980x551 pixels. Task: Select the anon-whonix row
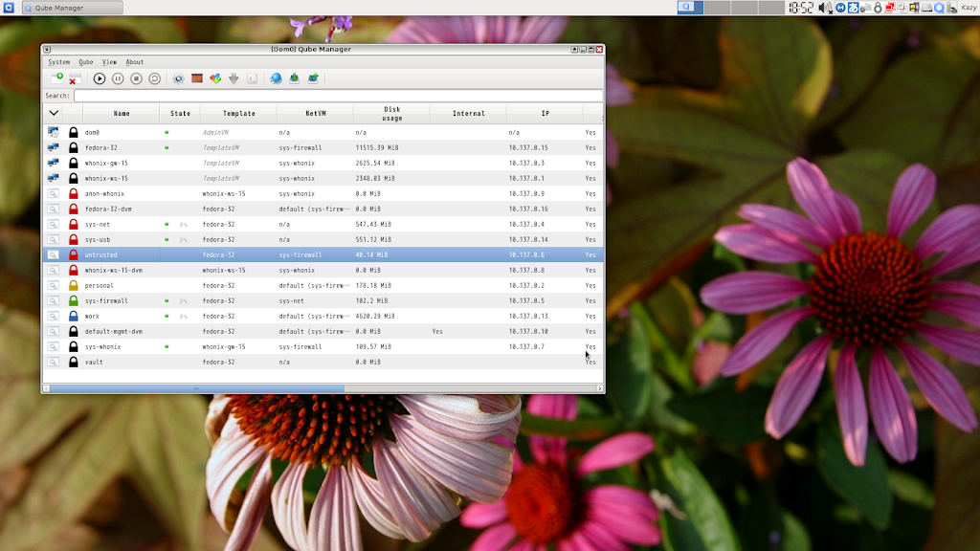tap(323, 193)
